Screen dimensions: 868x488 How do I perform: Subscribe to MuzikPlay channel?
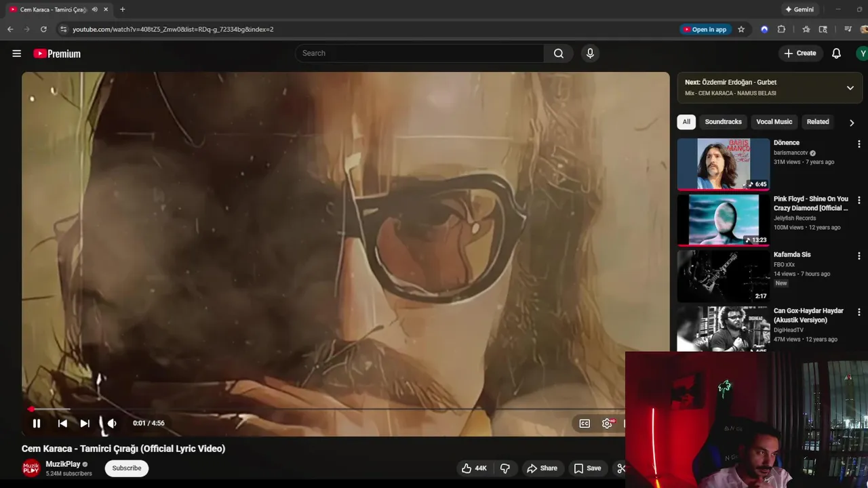[x=127, y=468]
